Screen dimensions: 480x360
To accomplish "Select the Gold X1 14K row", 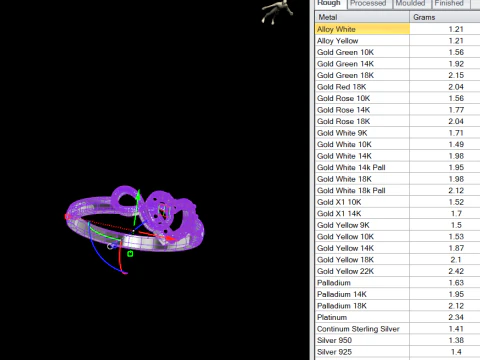I will [x=397, y=213].
